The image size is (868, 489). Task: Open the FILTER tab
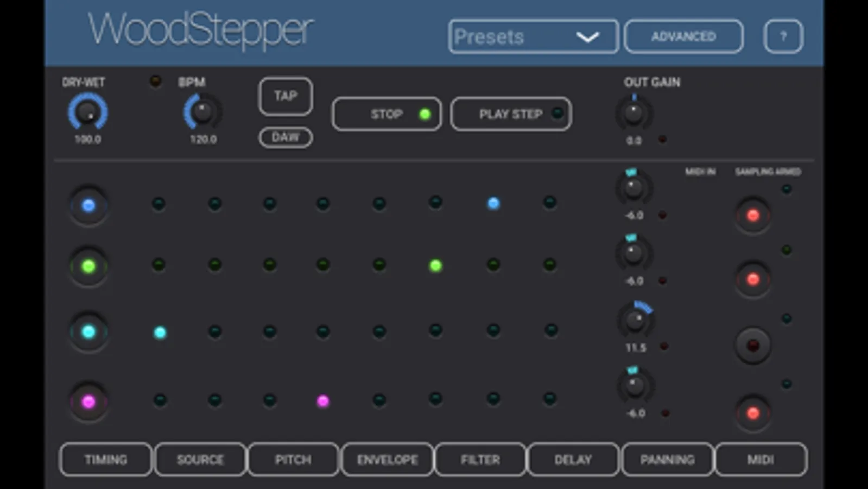point(480,460)
